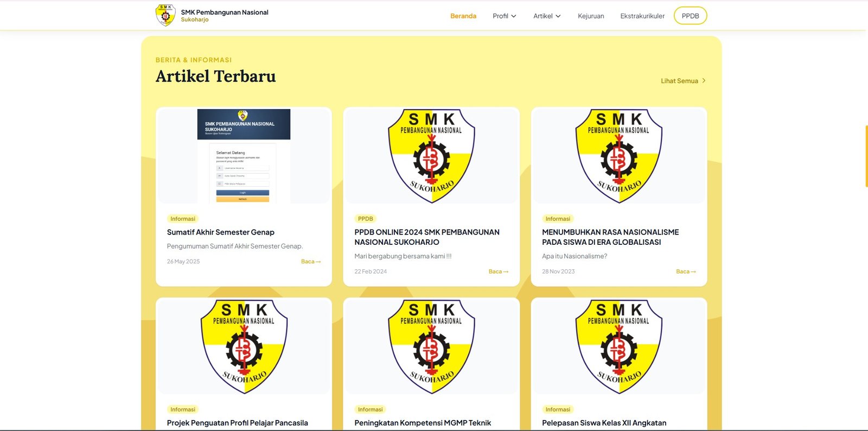Open the MENUMBUHKAN RASA NASIONALISME article title

610,237
